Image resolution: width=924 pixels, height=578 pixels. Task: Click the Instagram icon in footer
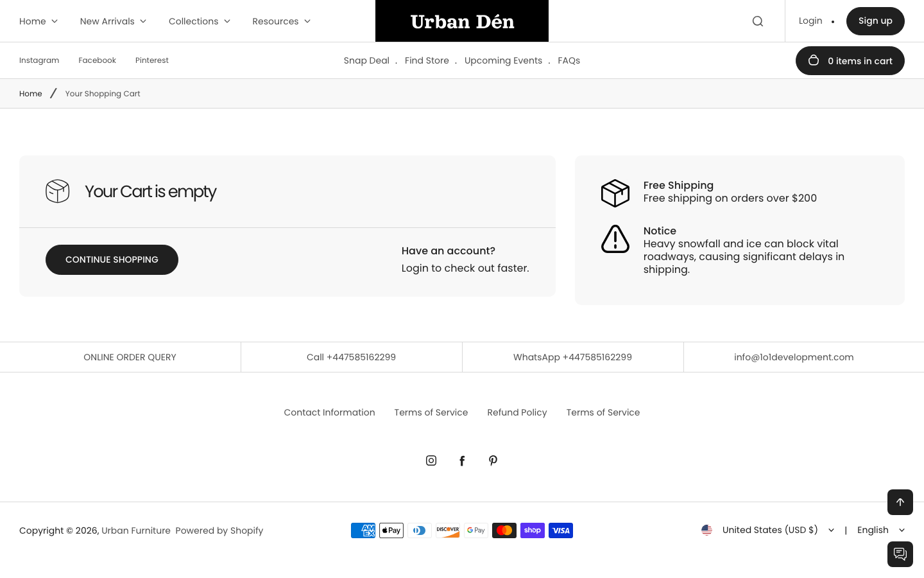click(431, 460)
